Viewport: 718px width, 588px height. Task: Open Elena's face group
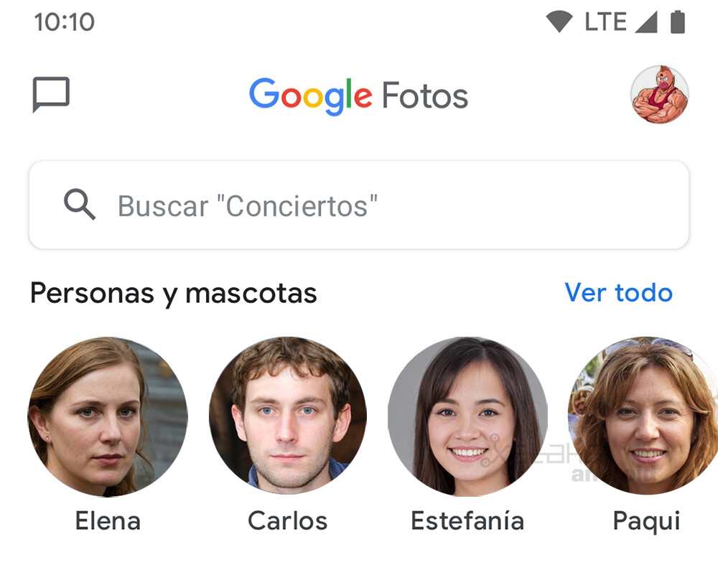coord(107,417)
